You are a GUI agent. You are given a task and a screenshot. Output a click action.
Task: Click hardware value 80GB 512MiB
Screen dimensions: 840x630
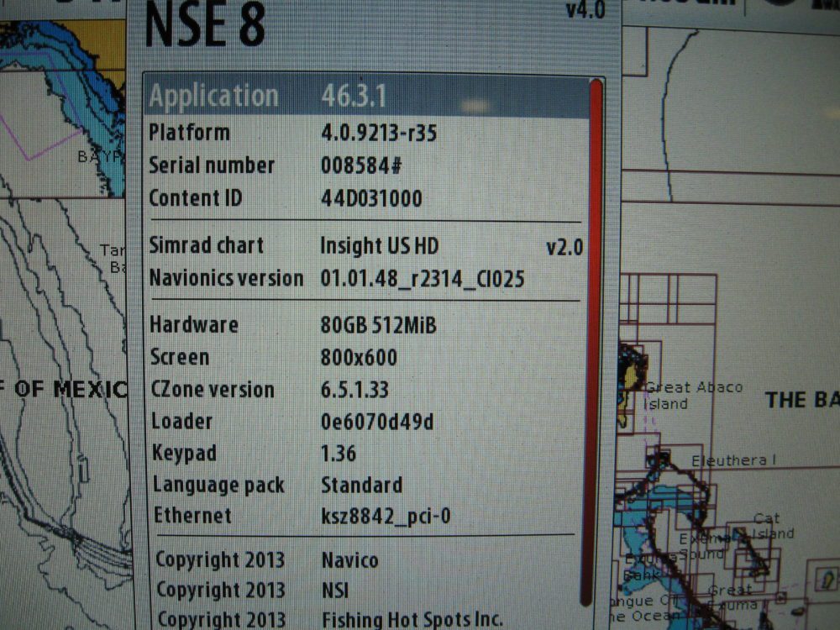point(378,325)
